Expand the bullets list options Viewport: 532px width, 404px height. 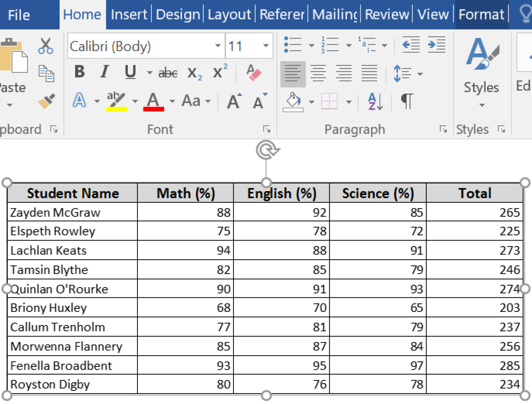[311, 45]
